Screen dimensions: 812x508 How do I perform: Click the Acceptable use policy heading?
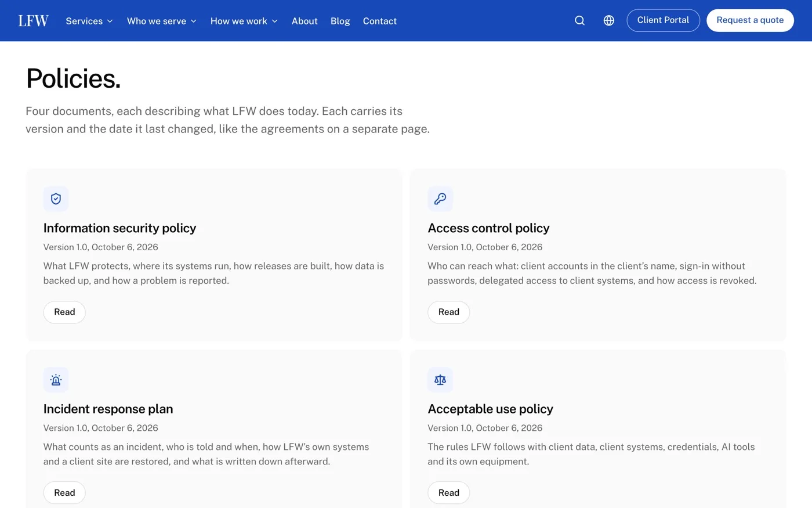click(491, 409)
